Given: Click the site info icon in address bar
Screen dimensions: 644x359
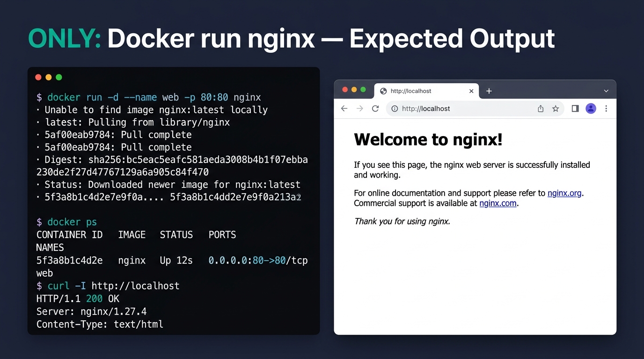Looking at the screenshot, I should tap(395, 108).
